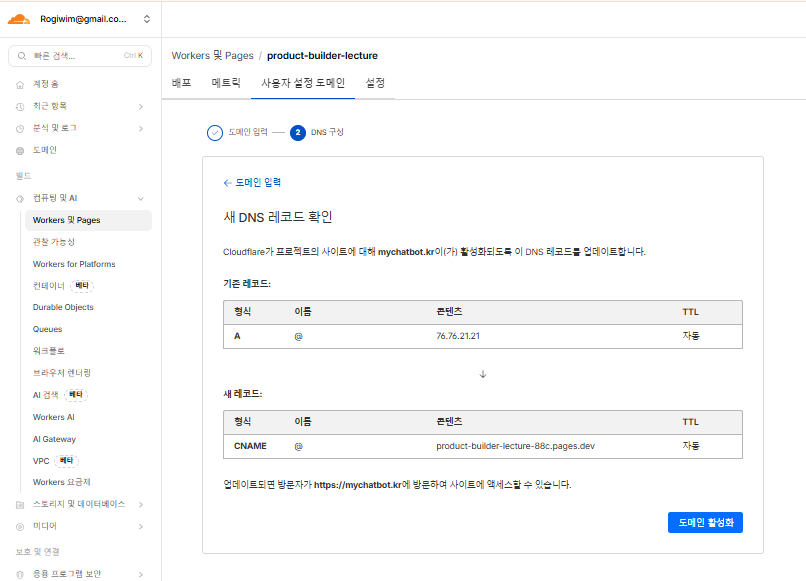Click the 스토리지 및 데이터베이스 icon
This screenshot has height=581, width=806.
tap(20, 505)
